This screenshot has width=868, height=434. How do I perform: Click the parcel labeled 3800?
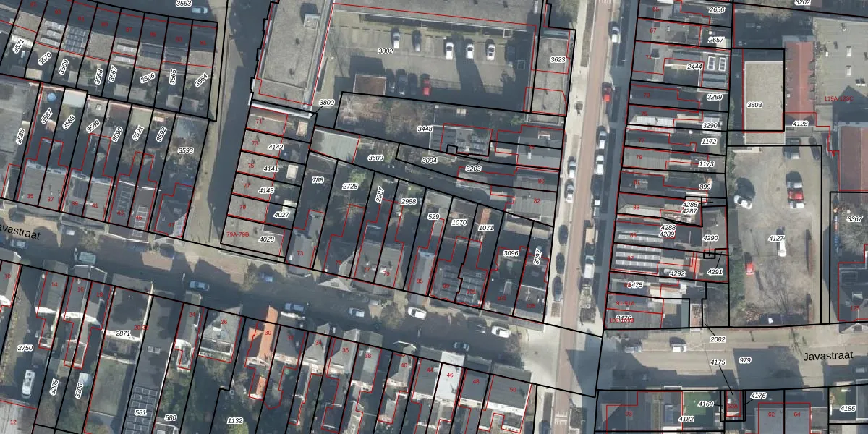327,103
